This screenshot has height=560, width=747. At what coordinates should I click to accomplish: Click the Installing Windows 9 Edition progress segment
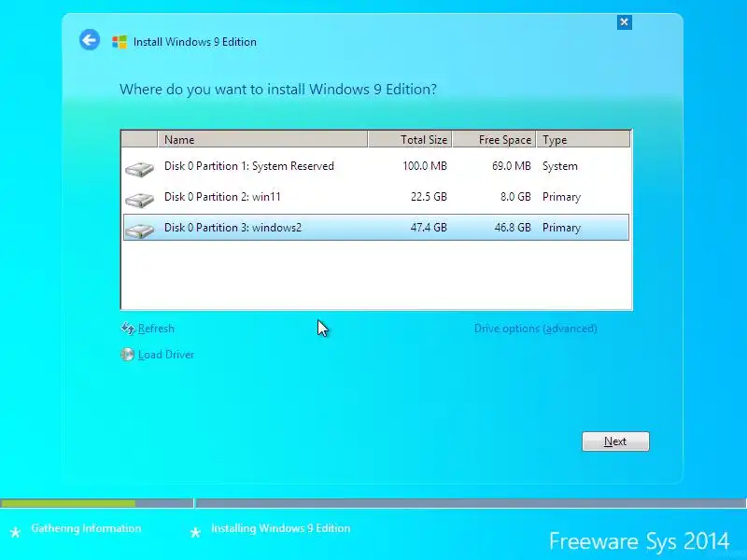472,503
